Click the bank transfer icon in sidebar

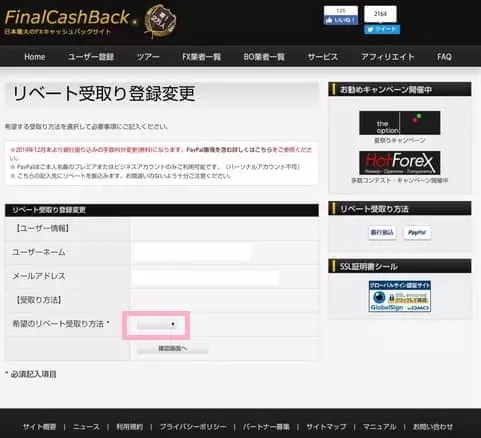point(382,232)
